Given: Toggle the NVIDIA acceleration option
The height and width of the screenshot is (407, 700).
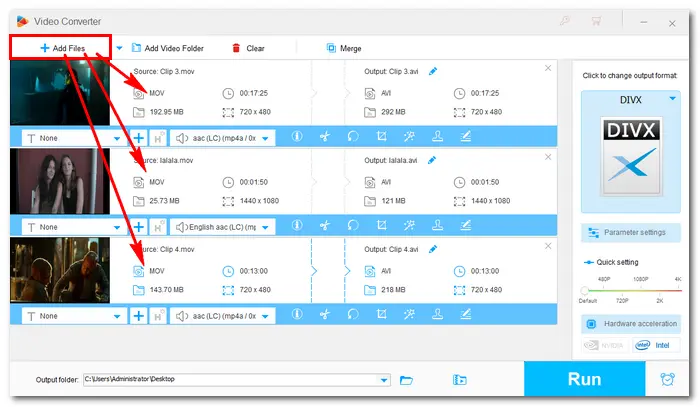Looking at the screenshot, I should coord(604,345).
